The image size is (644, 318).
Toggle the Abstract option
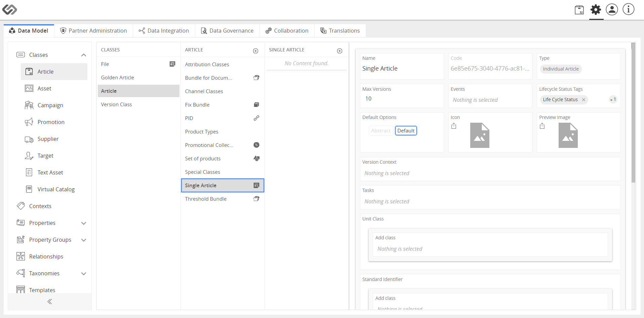[x=381, y=131]
